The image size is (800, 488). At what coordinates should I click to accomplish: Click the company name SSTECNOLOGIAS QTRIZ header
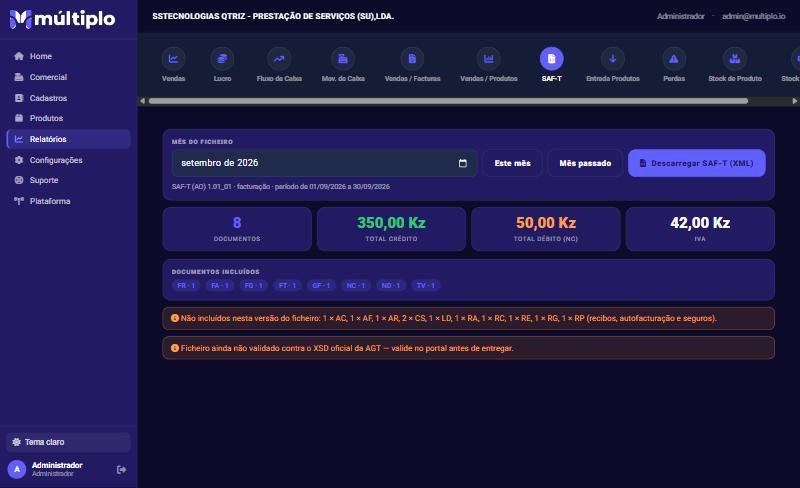click(273, 16)
